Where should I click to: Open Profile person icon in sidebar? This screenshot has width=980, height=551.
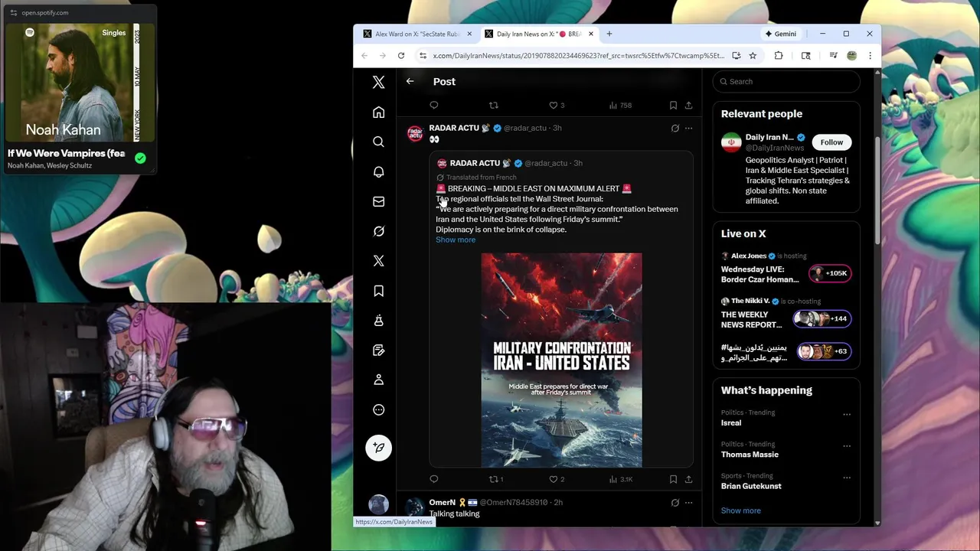[x=378, y=380]
